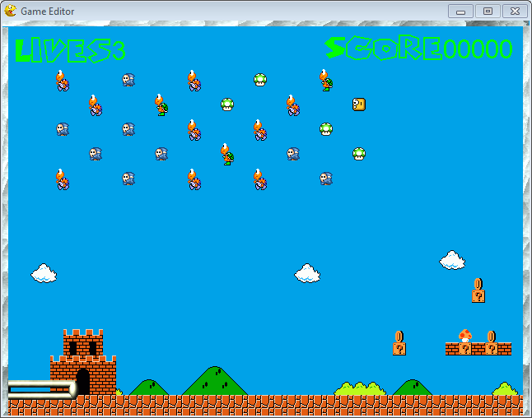
Task: Click the coin above the brick platform
Action: (x=492, y=337)
